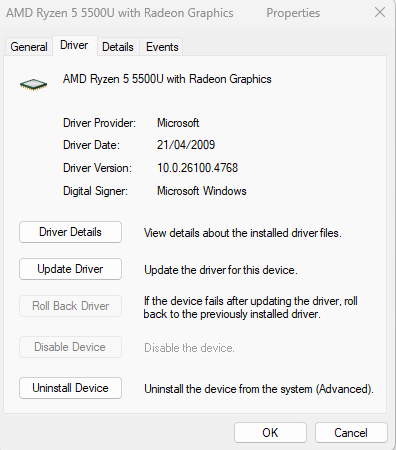Click the window title bar text
This screenshot has height=450, width=396.
pyautogui.click(x=163, y=13)
